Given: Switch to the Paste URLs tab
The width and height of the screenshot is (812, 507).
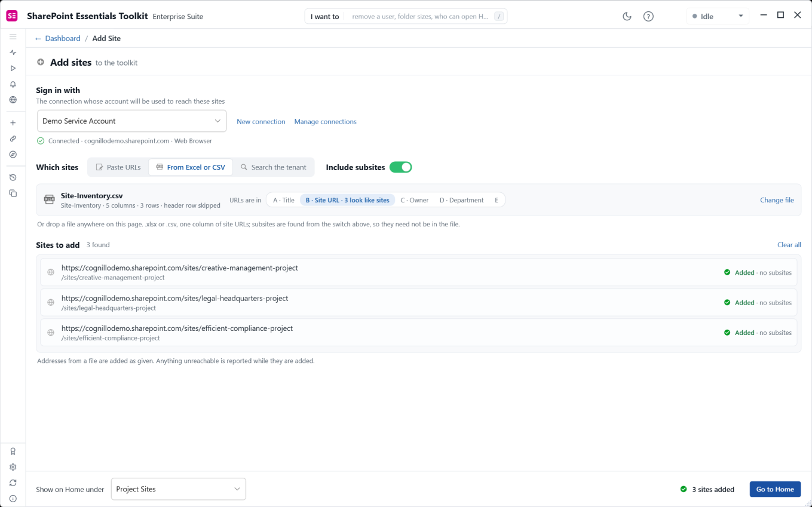Looking at the screenshot, I should pyautogui.click(x=118, y=167).
